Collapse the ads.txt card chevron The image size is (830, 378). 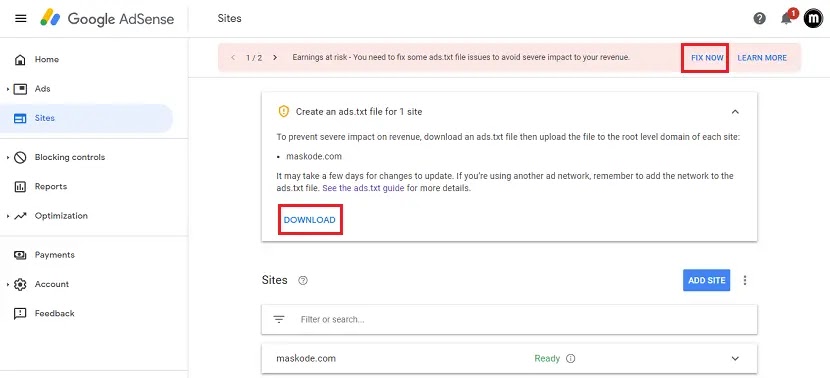coord(735,112)
